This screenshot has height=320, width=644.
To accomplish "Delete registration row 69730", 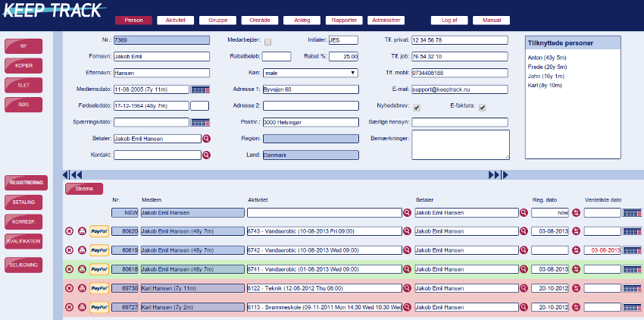I will pyautogui.click(x=70, y=288).
